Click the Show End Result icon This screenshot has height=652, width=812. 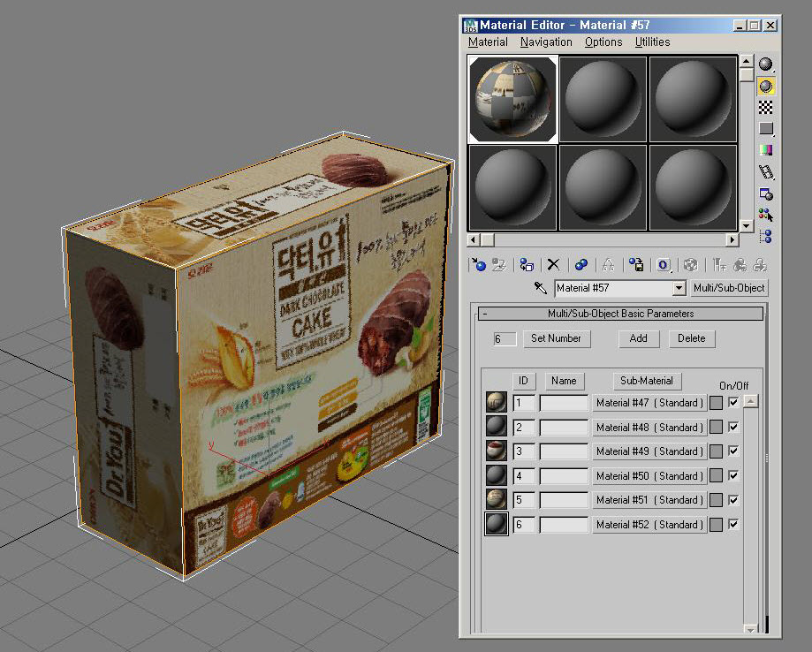[718, 265]
